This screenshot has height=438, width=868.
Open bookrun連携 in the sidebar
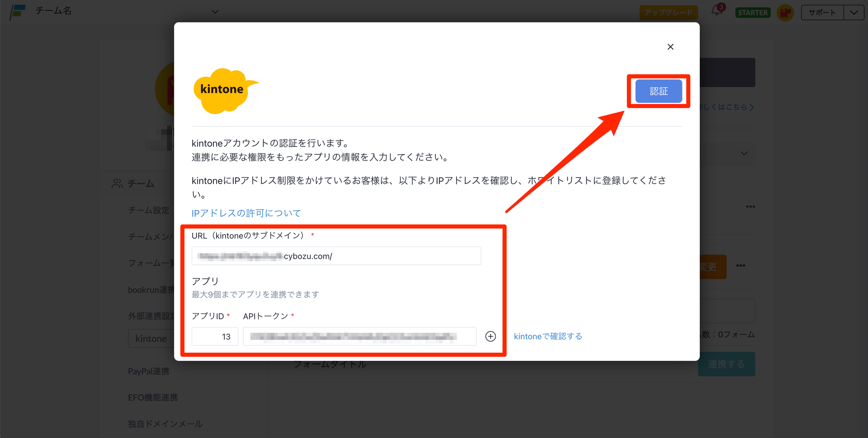coord(151,290)
